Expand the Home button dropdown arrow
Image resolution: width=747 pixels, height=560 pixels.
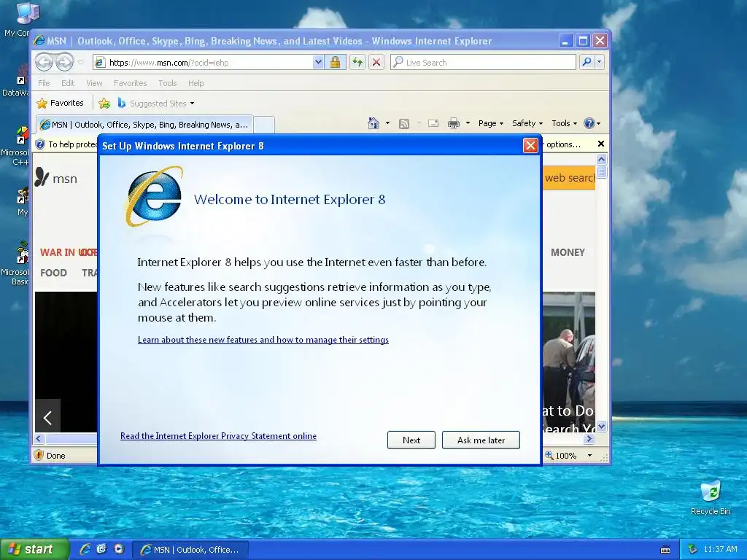pyautogui.click(x=387, y=123)
